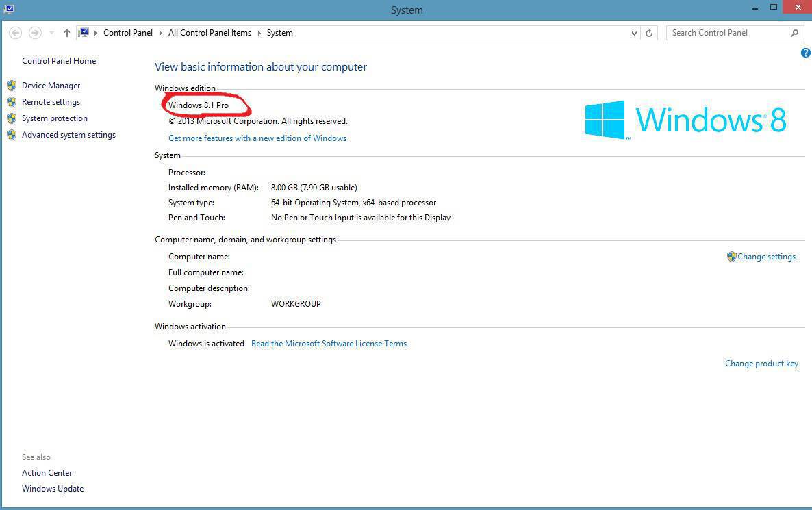812x510 pixels.
Task: Click the shield icon beside Remote settings
Action: 12,102
